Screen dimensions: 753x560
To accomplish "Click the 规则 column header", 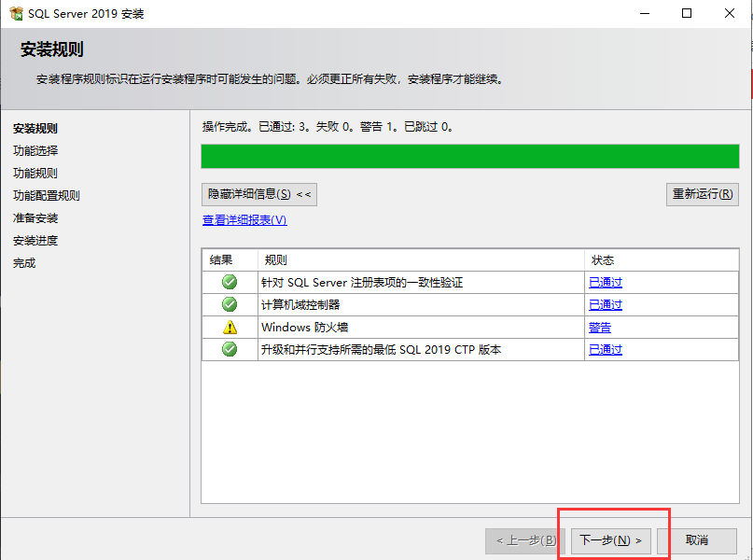I will tap(421, 260).
